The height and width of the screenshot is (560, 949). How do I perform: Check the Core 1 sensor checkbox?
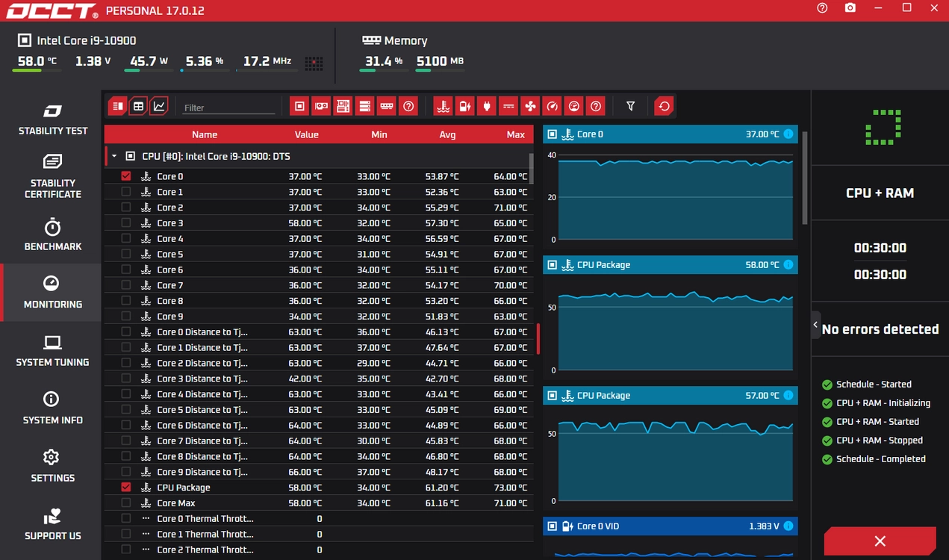125,192
